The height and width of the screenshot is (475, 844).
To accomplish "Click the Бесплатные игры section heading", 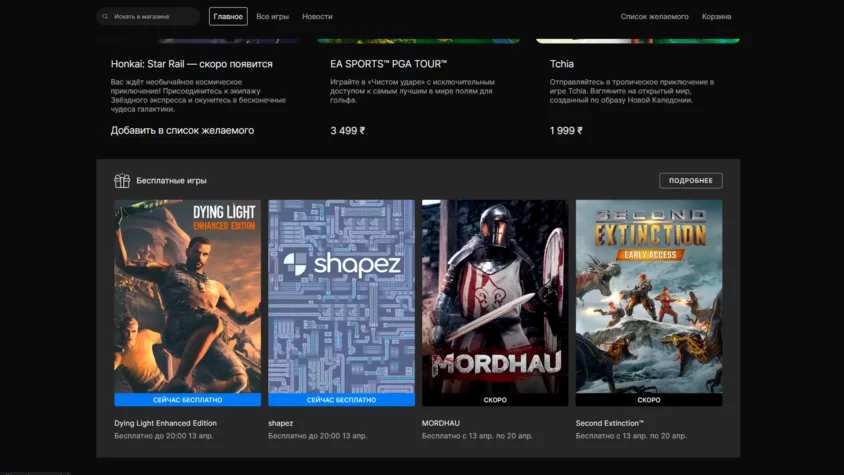I will click(x=171, y=180).
